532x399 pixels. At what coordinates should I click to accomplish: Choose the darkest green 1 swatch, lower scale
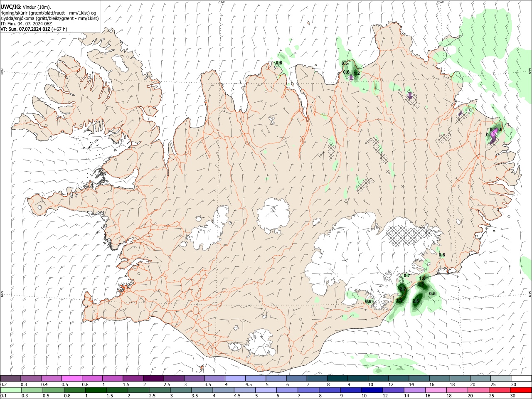pyautogui.click(x=96, y=390)
